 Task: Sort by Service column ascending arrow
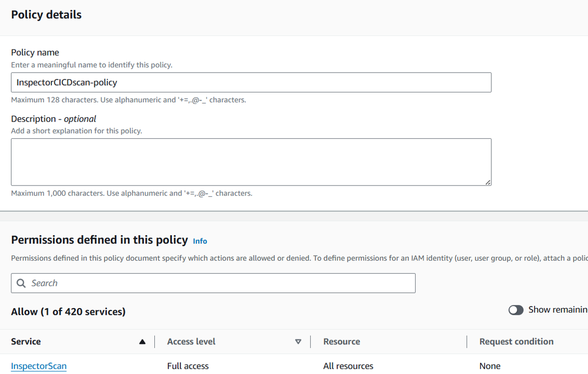142,342
